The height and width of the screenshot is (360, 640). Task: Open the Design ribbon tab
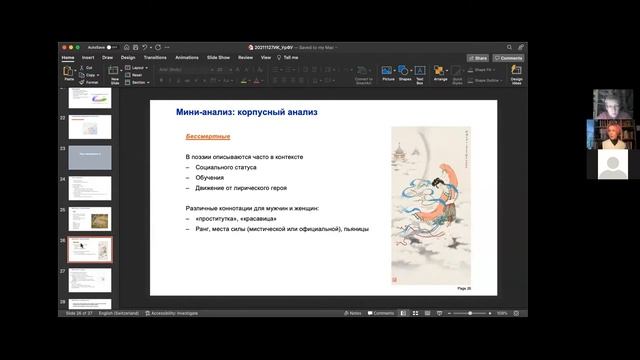(x=128, y=58)
